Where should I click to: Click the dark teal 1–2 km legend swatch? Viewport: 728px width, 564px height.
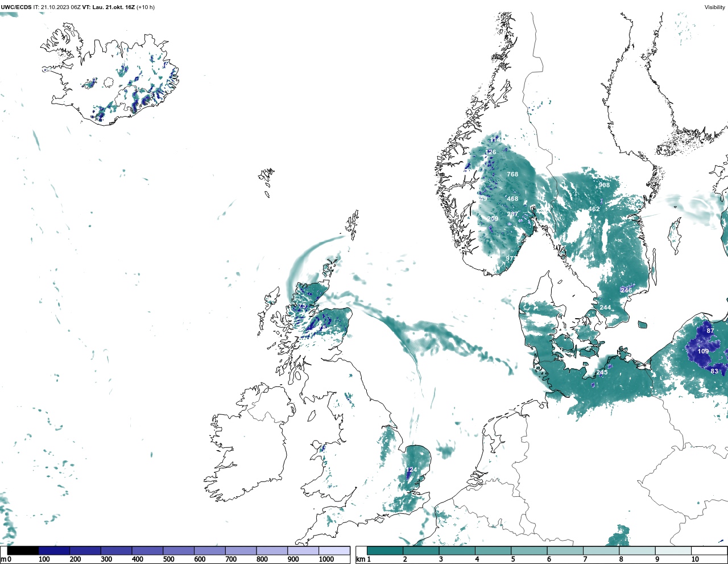[x=385, y=550]
